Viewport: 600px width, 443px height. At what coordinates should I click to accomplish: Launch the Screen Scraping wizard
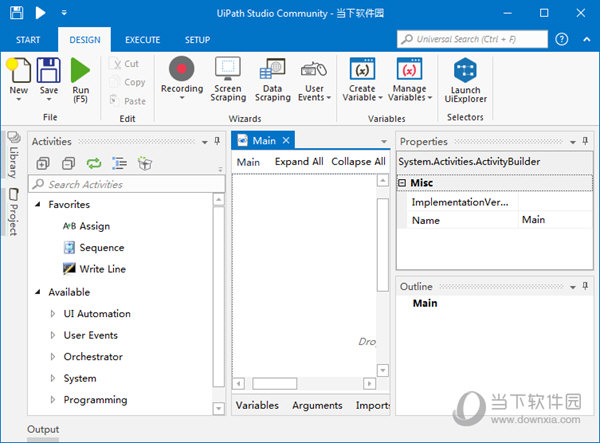[228, 80]
